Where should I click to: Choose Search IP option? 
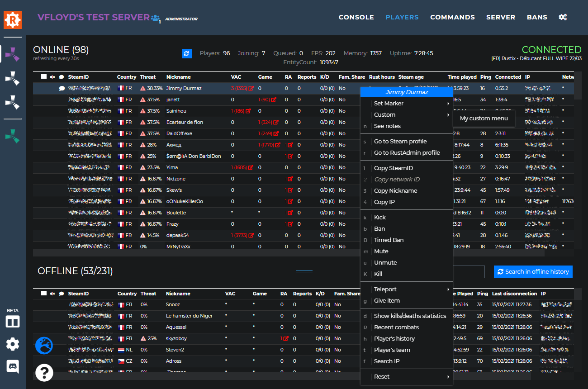[x=407, y=361]
